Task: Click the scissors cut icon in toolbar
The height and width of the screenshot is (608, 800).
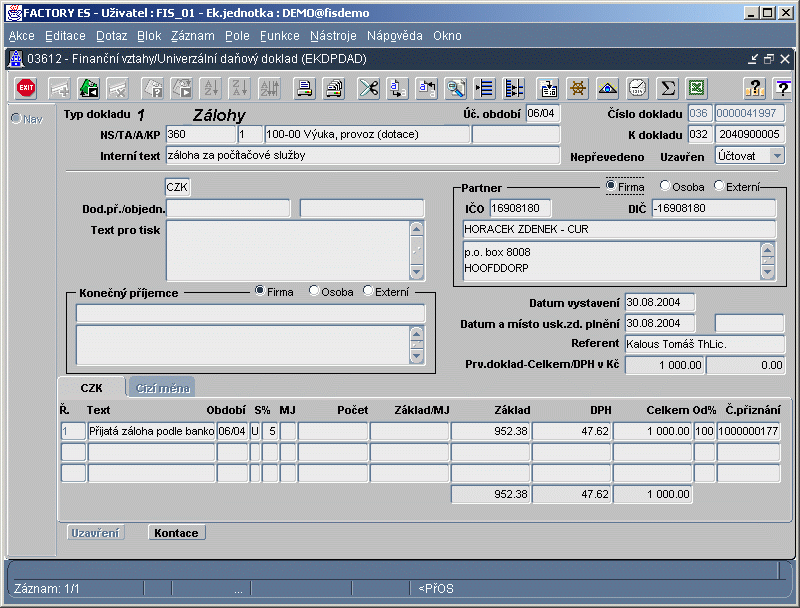Action: 368,88
